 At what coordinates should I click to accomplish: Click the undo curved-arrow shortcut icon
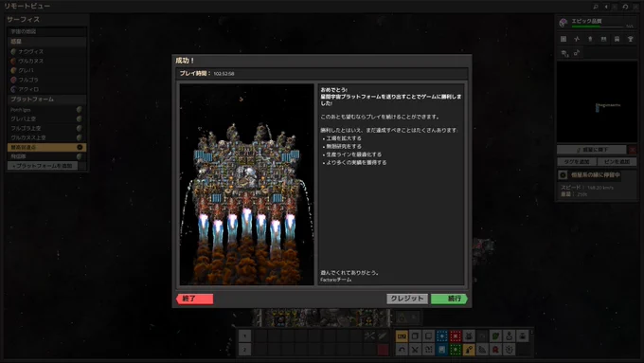coord(402,350)
